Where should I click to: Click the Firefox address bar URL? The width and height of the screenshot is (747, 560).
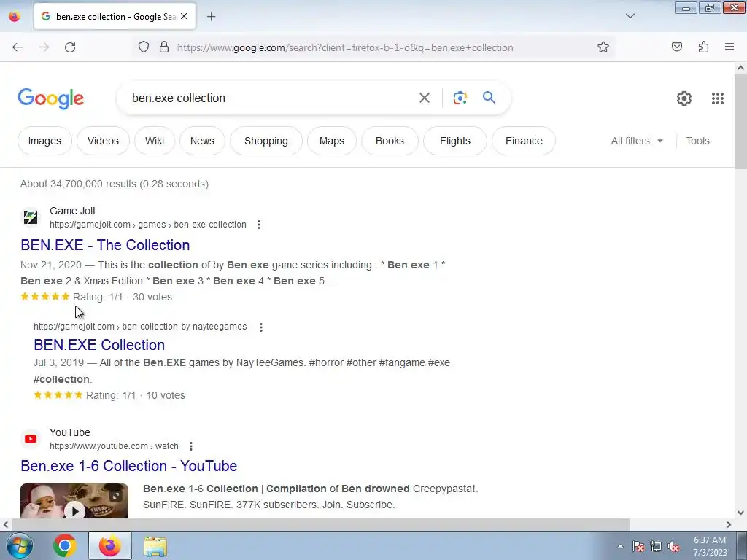click(345, 47)
